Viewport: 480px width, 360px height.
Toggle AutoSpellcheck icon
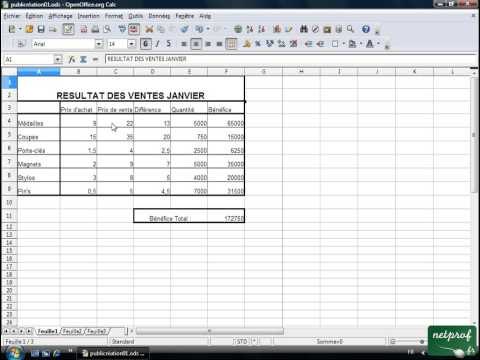pos(134,29)
